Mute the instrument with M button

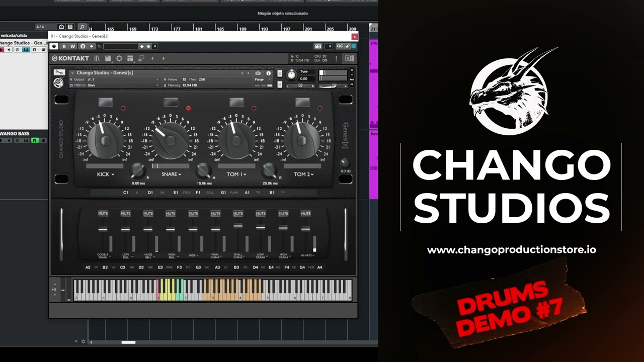[280, 84]
